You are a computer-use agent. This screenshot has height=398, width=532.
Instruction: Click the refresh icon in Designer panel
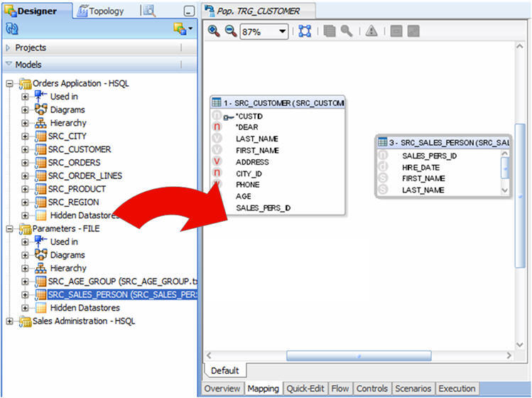pyautogui.click(x=12, y=29)
